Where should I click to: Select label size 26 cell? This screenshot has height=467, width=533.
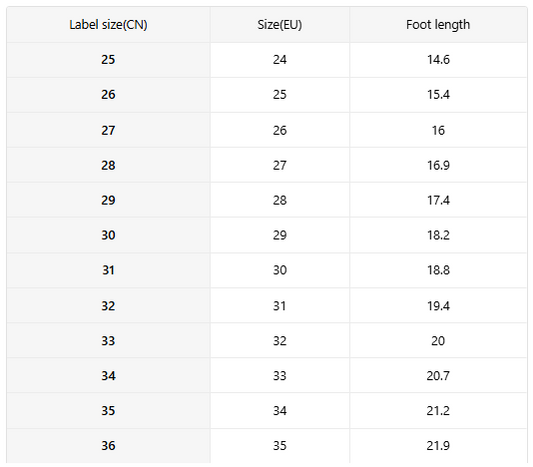tap(108, 95)
